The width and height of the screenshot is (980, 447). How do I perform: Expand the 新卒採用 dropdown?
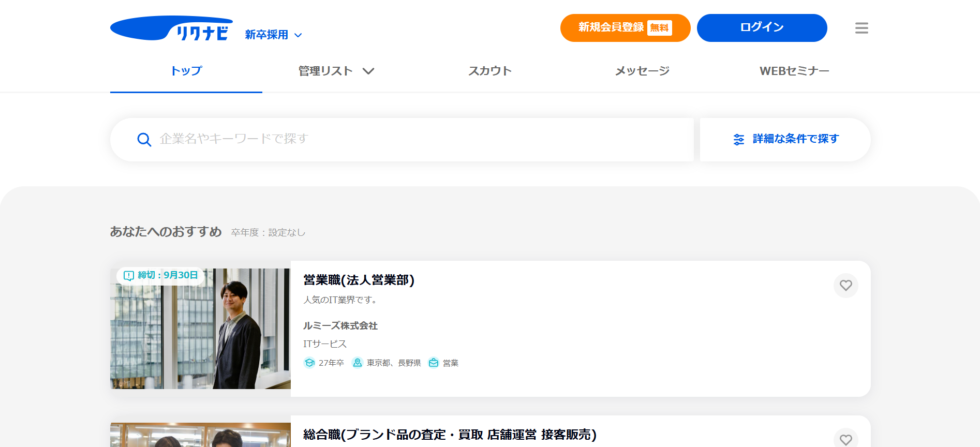(274, 35)
